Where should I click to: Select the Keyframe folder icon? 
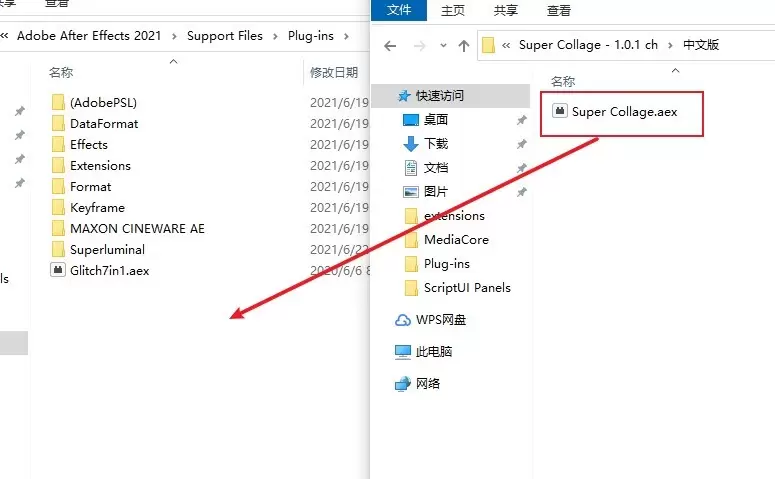tap(58, 208)
